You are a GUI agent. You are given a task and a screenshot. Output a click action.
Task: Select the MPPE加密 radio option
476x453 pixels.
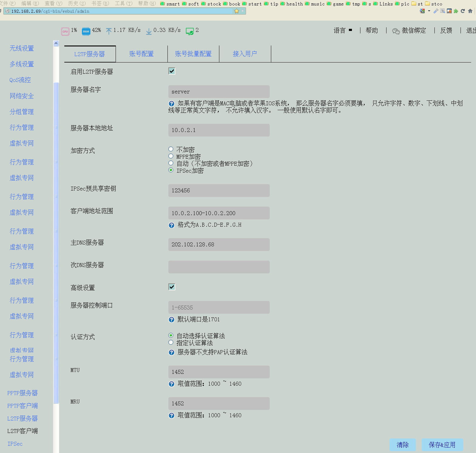(171, 156)
